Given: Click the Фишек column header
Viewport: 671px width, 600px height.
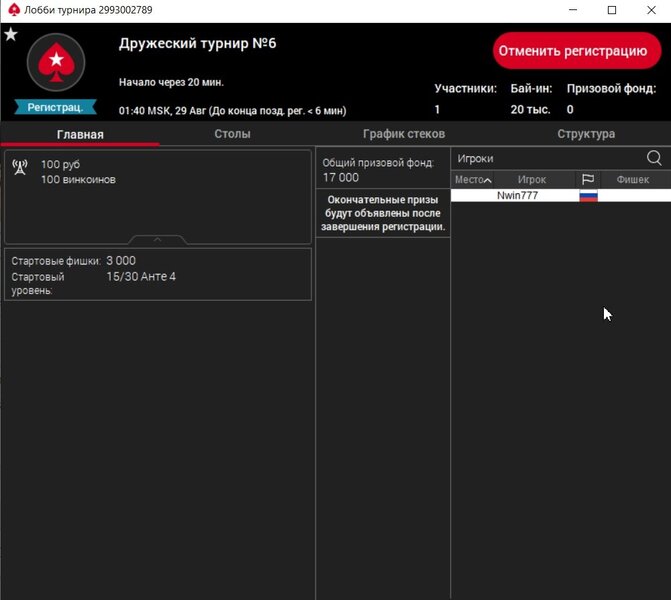Looking at the screenshot, I should (x=632, y=179).
